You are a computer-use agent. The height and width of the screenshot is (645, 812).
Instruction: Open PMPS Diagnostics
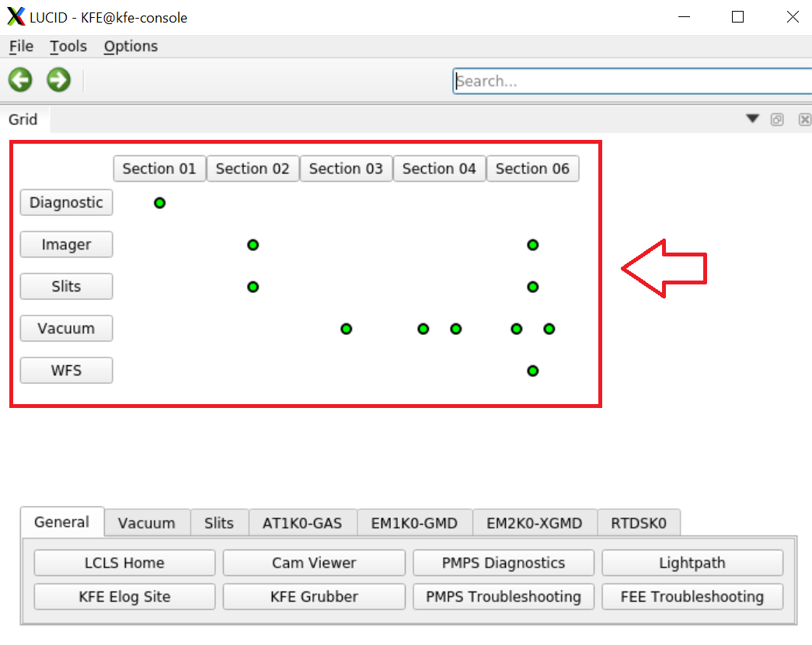point(504,563)
